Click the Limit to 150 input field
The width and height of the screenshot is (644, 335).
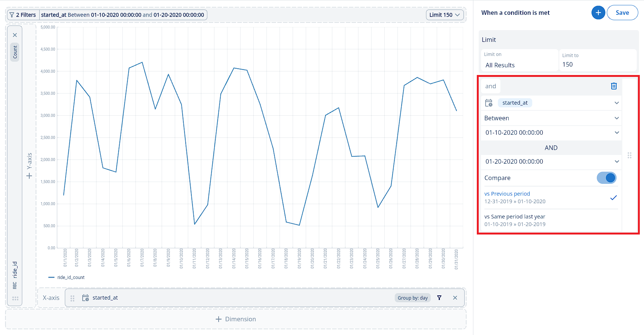pyautogui.click(x=596, y=64)
